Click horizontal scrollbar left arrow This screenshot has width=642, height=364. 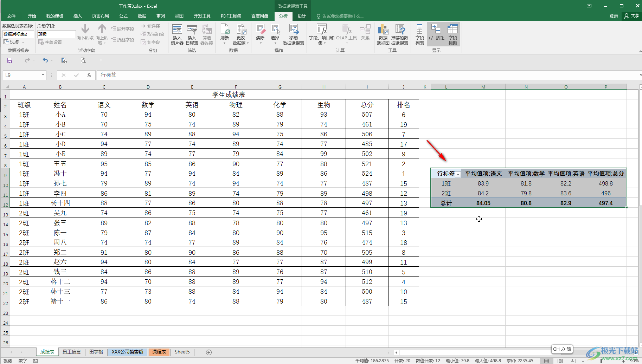point(396,352)
